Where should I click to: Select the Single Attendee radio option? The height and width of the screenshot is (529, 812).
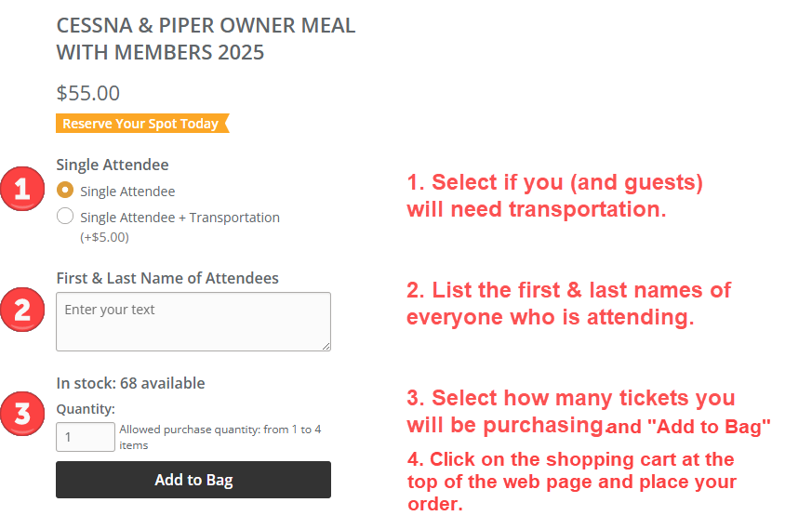(x=65, y=190)
